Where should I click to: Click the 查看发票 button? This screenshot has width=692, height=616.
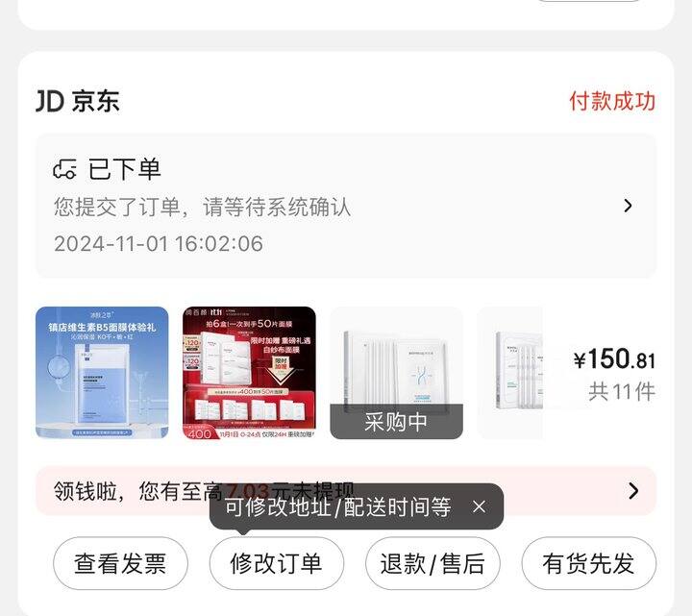coord(120,563)
